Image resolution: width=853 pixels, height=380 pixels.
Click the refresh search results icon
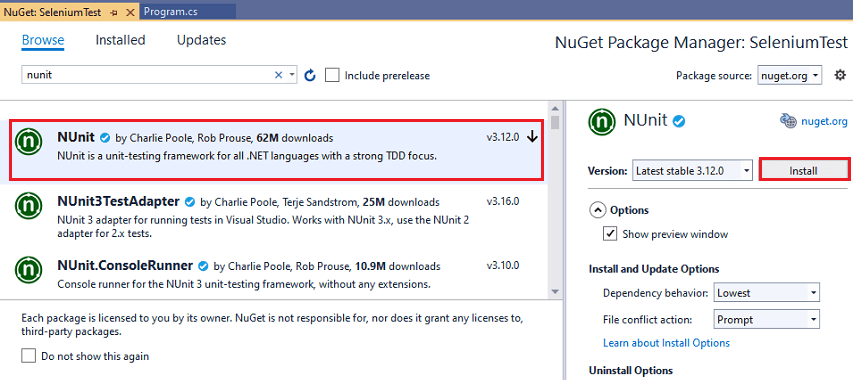coord(310,76)
